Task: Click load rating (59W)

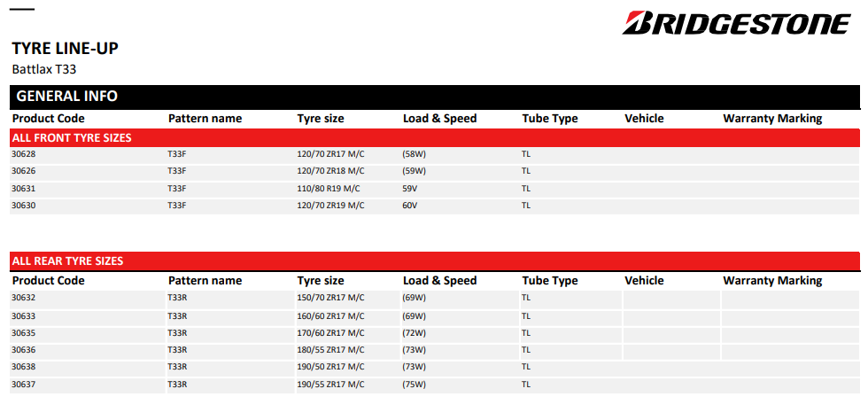Action: tap(415, 171)
